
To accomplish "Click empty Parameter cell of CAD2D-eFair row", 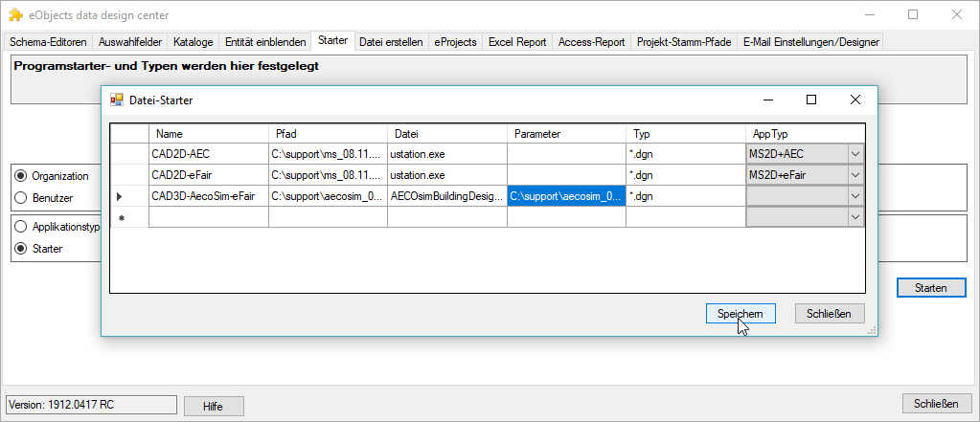I will [x=566, y=175].
